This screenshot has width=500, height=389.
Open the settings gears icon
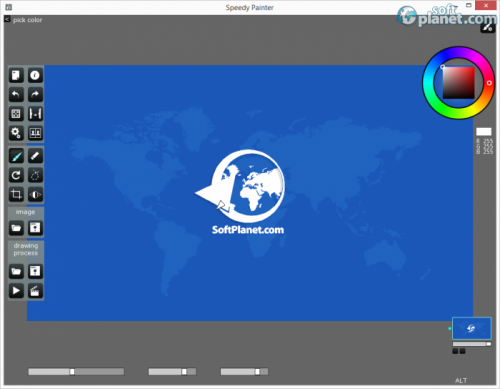16,133
